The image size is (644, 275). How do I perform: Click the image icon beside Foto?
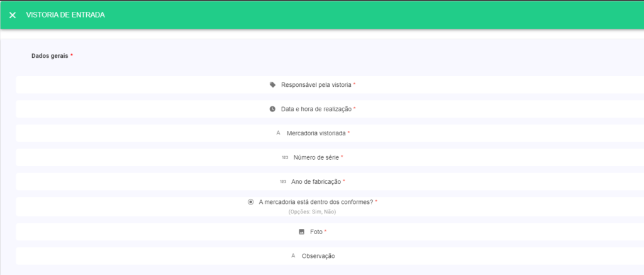point(301,232)
